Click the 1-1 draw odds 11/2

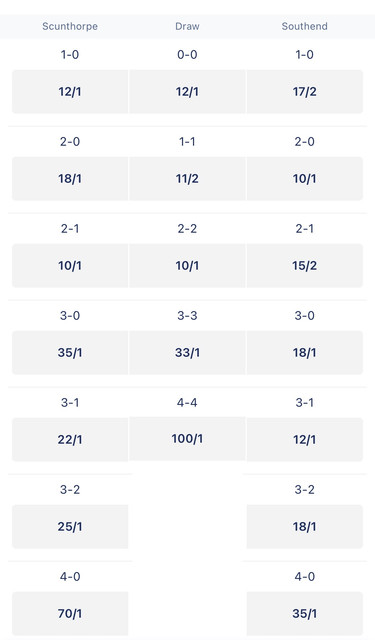tap(187, 178)
